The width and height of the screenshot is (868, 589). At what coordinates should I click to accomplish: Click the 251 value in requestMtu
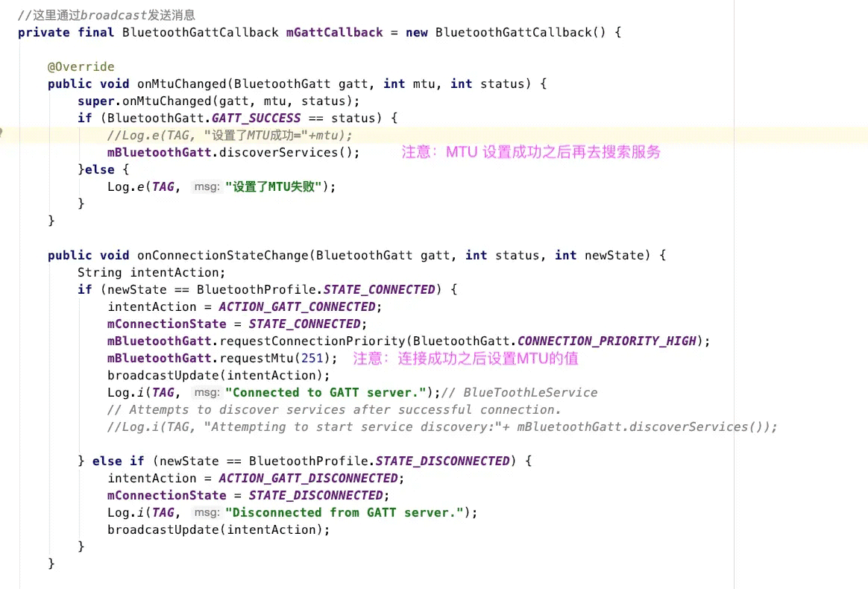[x=312, y=359]
